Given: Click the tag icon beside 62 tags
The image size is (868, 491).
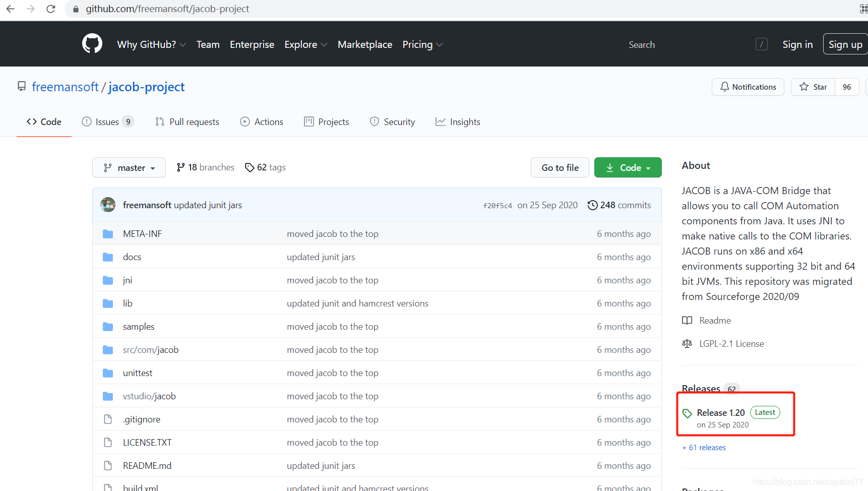Looking at the screenshot, I should [x=250, y=167].
